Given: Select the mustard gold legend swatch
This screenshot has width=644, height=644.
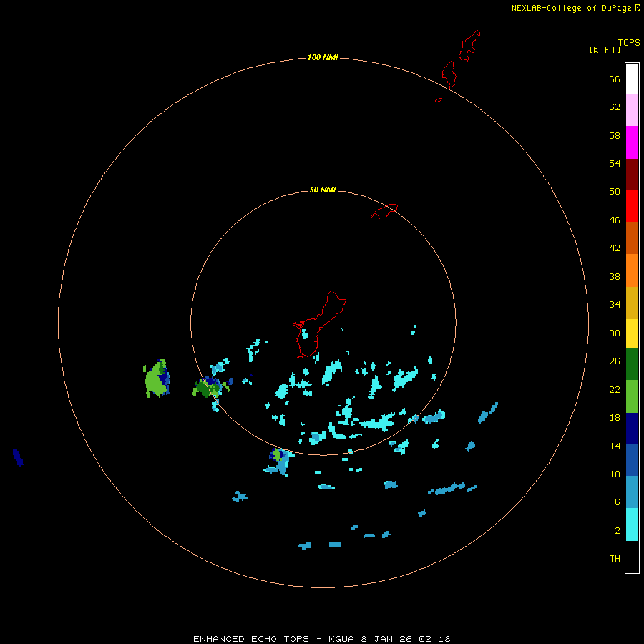Looking at the screenshot, I should tap(632, 303).
